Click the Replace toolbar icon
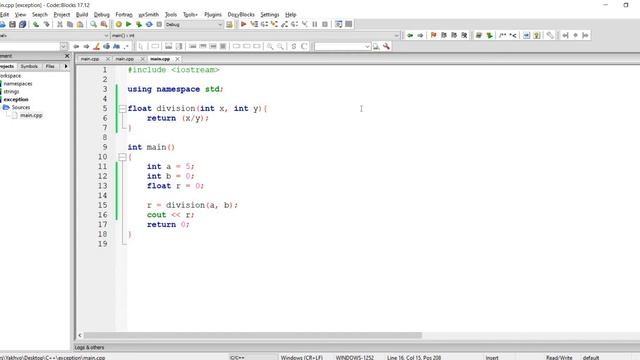The image size is (640, 360). (x=104, y=24)
